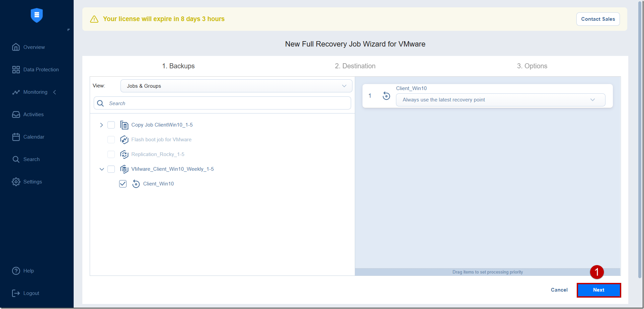Toggle the Flash boot job checkbox

(x=111, y=140)
